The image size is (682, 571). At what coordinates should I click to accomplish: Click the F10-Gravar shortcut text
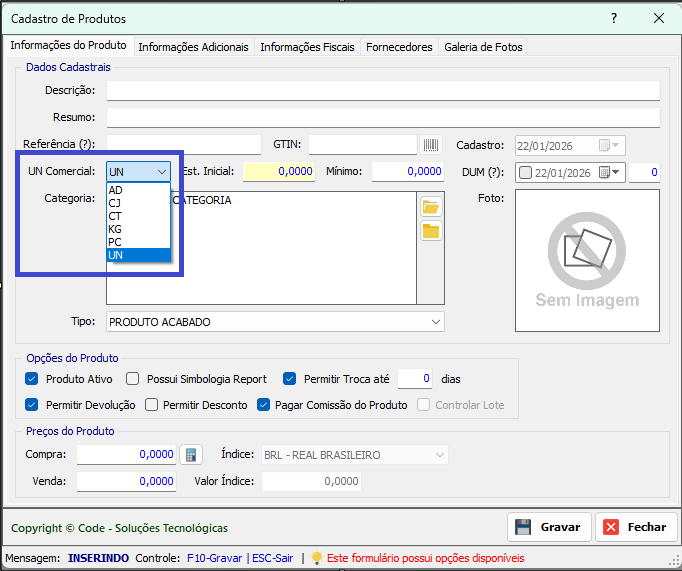(214, 558)
